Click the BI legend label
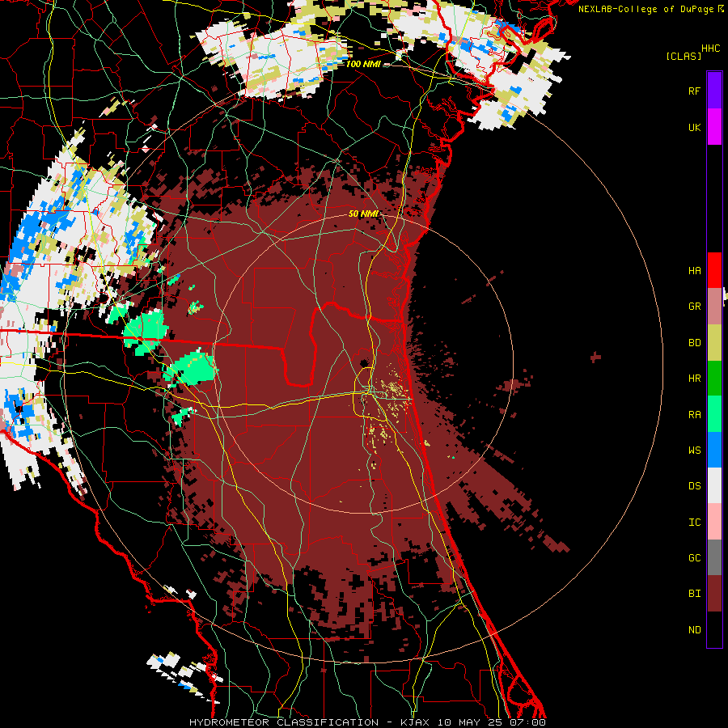 pyautogui.click(x=694, y=594)
